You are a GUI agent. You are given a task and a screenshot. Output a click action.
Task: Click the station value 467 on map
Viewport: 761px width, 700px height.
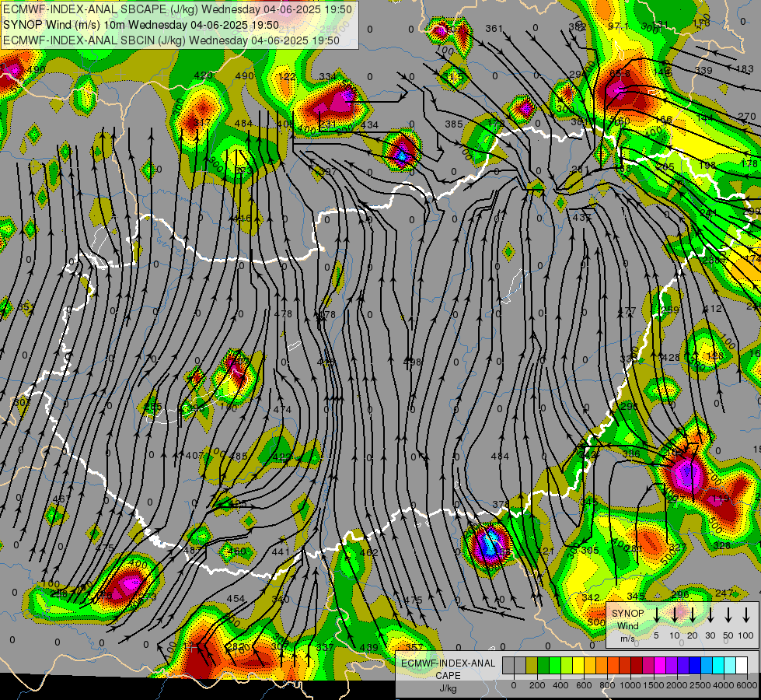tap(61, 499)
